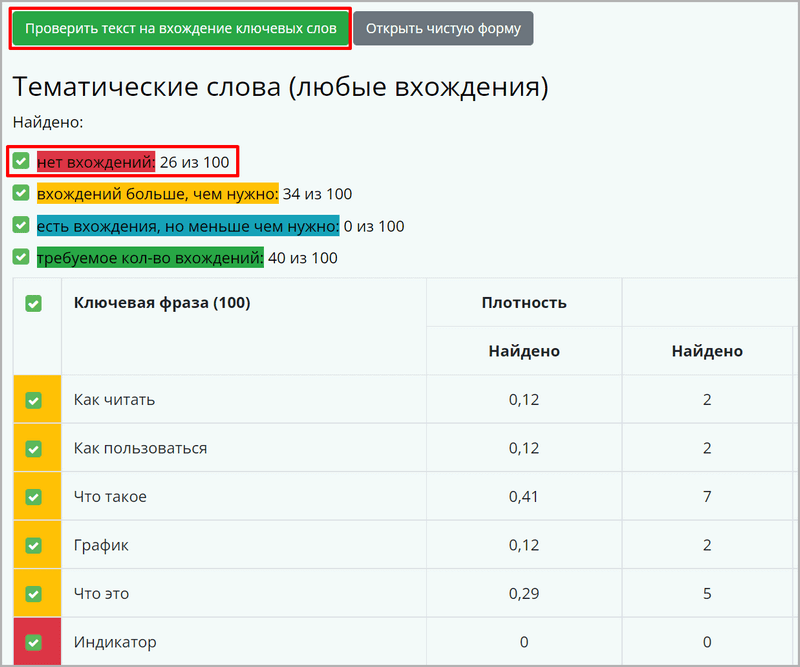Toggle the checkbox for the "График" row
Viewport: 800px width, 667px height.
[34, 546]
